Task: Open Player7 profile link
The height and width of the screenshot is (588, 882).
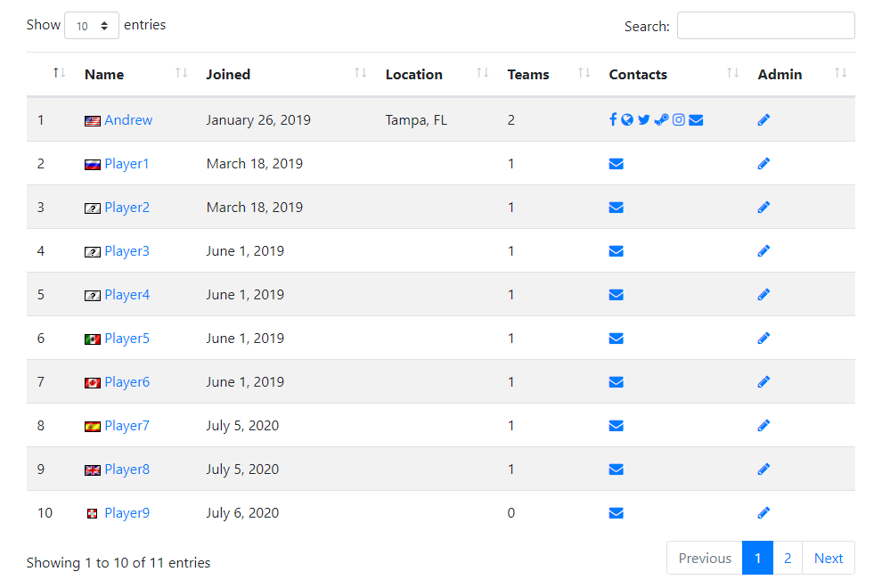Action: tap(127, 425)
